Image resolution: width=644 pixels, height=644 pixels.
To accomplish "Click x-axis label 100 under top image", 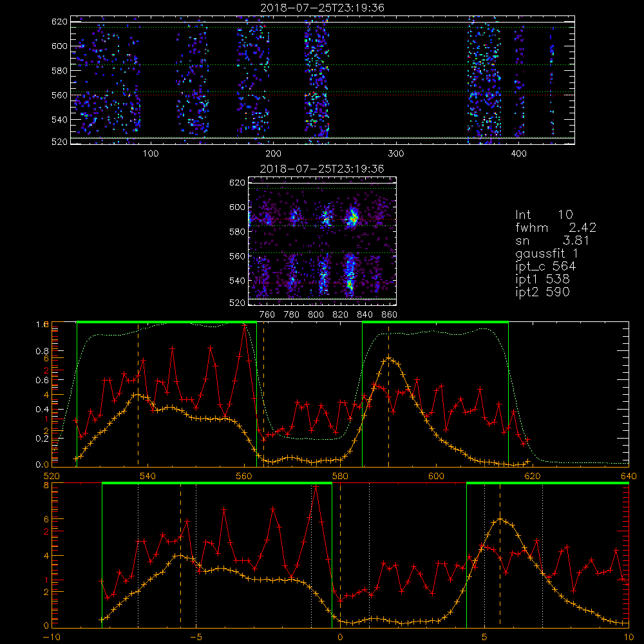I will [150, 154].
